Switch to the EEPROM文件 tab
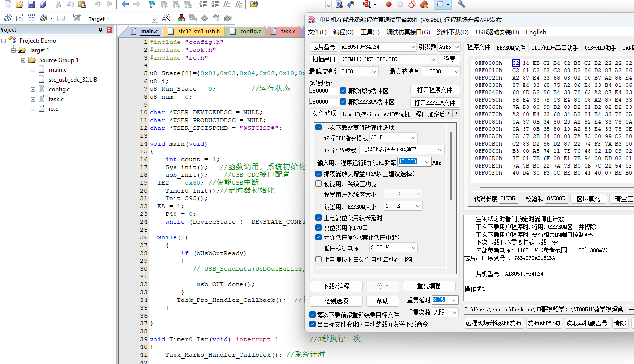The width and height of the screenshot is (634, 364). pyautogui.click(x=511, y=47)
